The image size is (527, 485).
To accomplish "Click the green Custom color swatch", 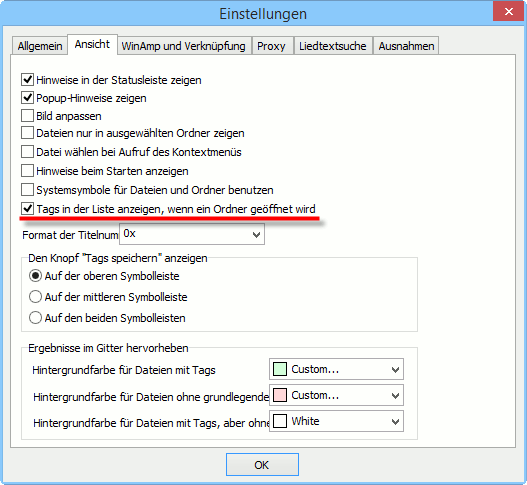I will coord(280,369).
